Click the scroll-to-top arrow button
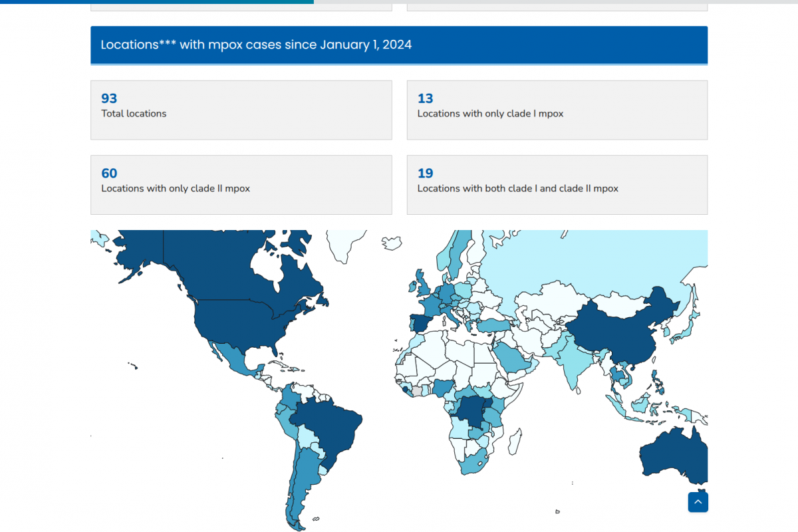798x532 pixels. [698, 502]
